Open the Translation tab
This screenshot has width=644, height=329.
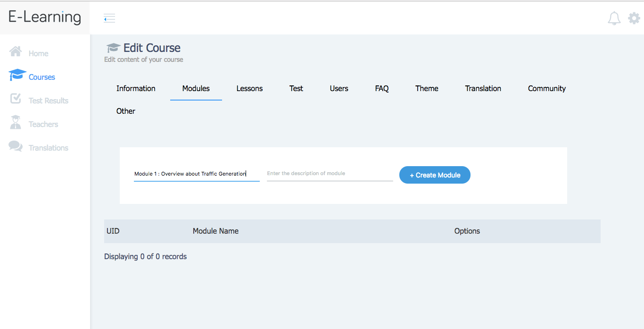(x=483, y=88)
